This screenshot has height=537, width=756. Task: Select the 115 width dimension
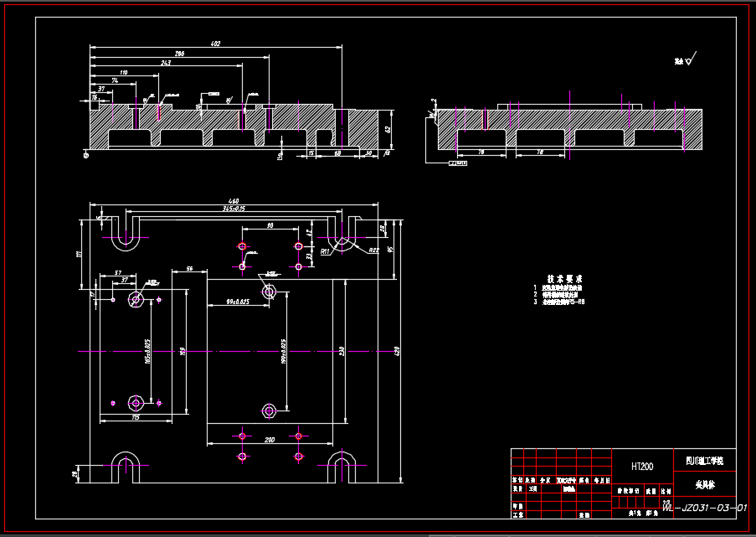pyautogui.click(x=136, y=417)
